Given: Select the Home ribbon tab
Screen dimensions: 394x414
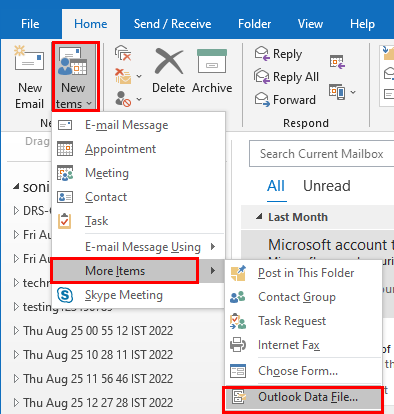Looking at the screenshot, I should coord(91,24).
